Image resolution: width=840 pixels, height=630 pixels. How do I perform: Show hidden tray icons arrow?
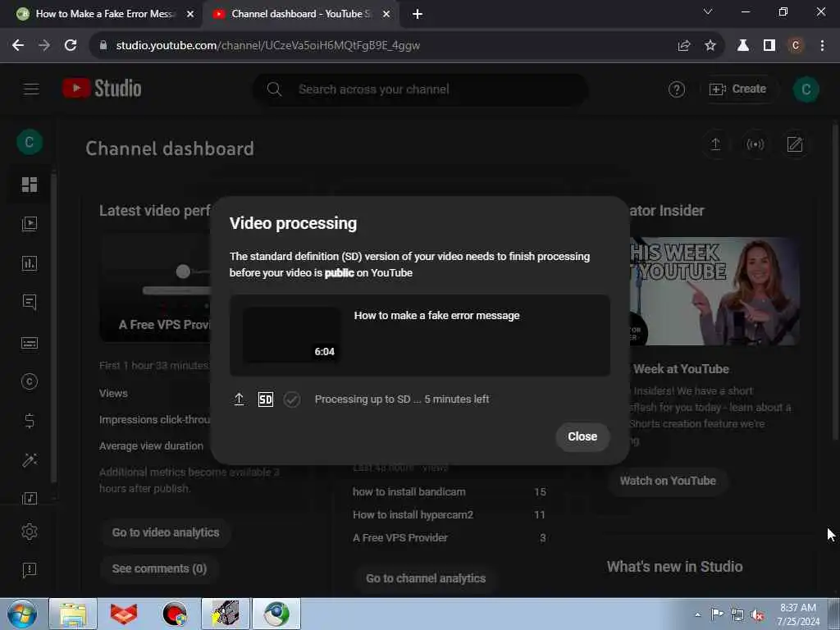(697, 615)
